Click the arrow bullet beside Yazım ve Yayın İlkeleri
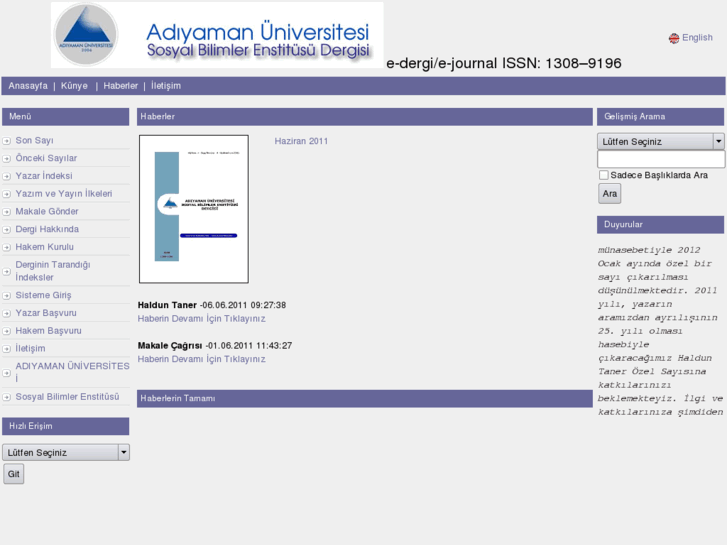 [6, 194]
